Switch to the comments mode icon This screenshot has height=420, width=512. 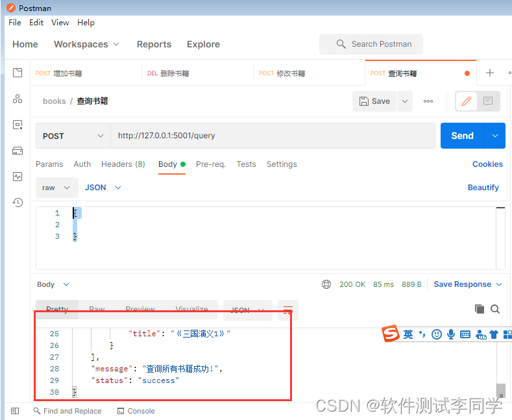coord(488,101)
